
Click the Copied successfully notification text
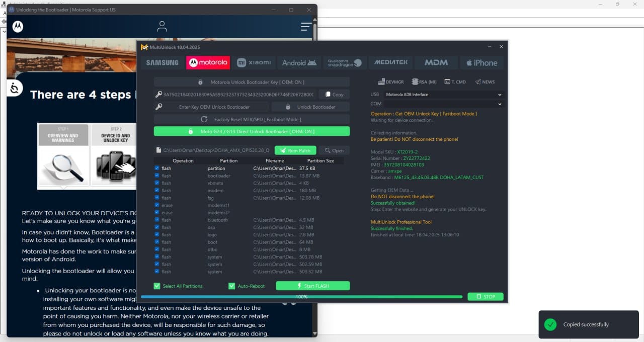[x=586, y=324]
